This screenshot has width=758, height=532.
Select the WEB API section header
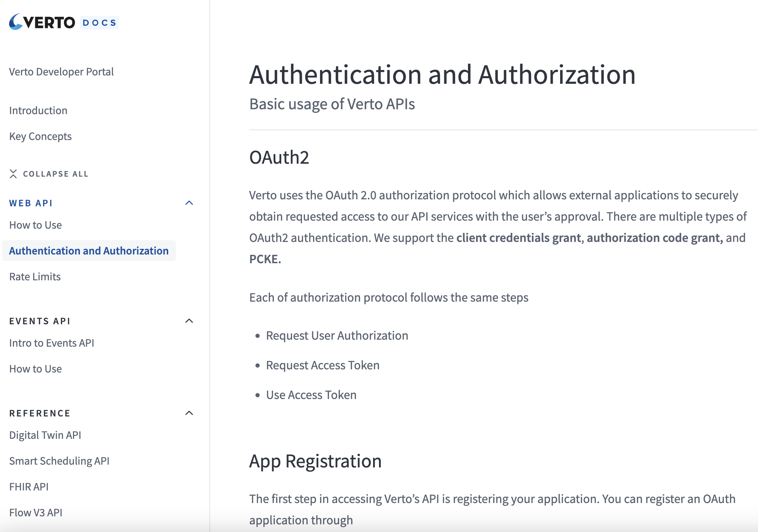pos(31,203)
